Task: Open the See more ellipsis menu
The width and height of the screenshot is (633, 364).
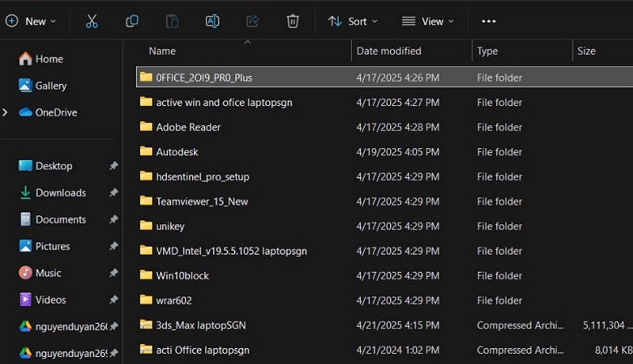Action: [488, 21]
